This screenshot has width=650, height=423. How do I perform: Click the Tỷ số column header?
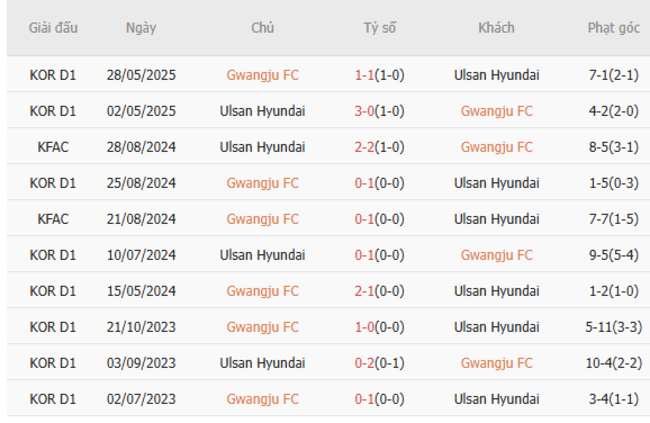tap(379, 28)
